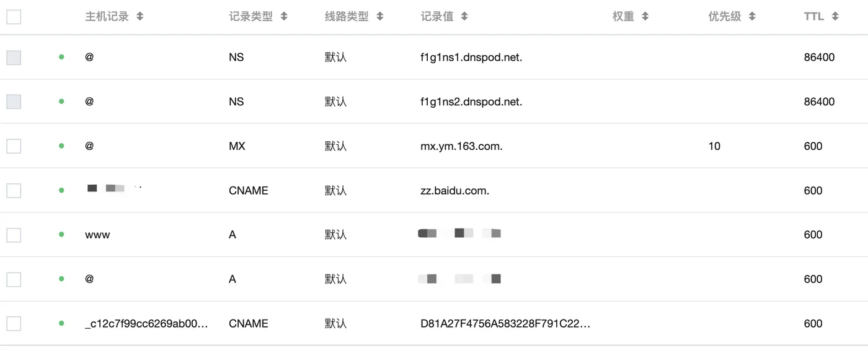Sort by TTL column sort icon

[x=835, y=17]
